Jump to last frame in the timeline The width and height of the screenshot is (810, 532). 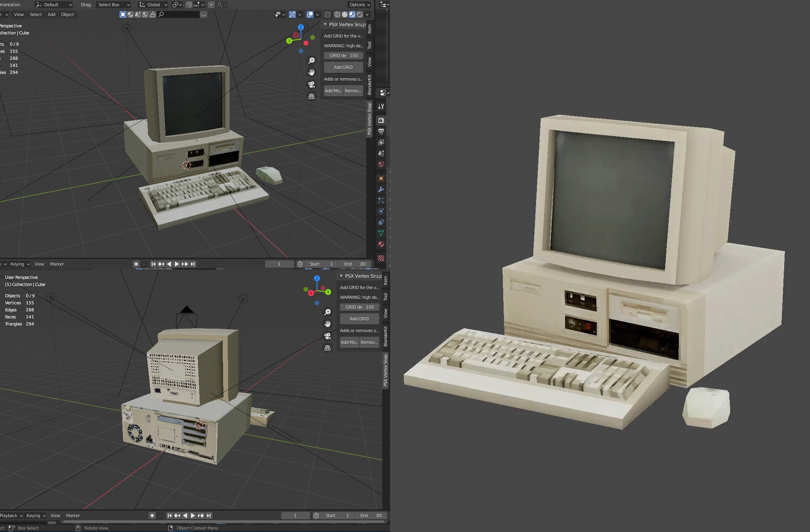point(193,264)
